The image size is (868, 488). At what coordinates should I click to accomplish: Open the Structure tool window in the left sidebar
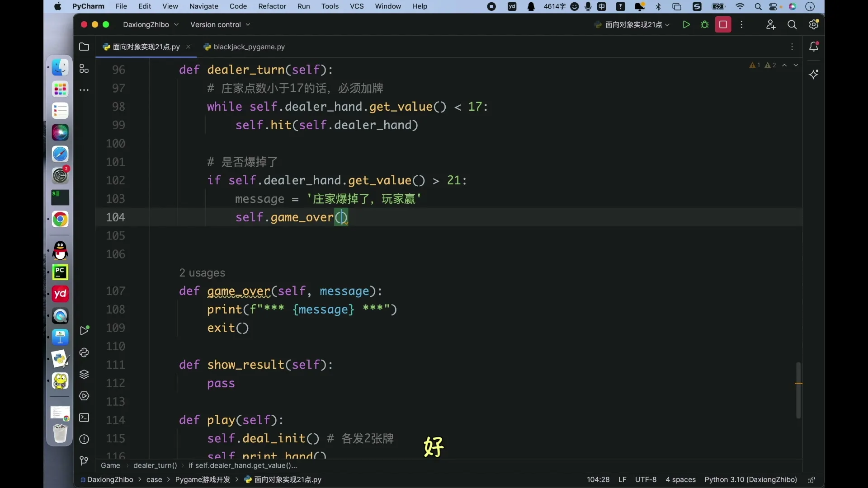tap(84, 69)
